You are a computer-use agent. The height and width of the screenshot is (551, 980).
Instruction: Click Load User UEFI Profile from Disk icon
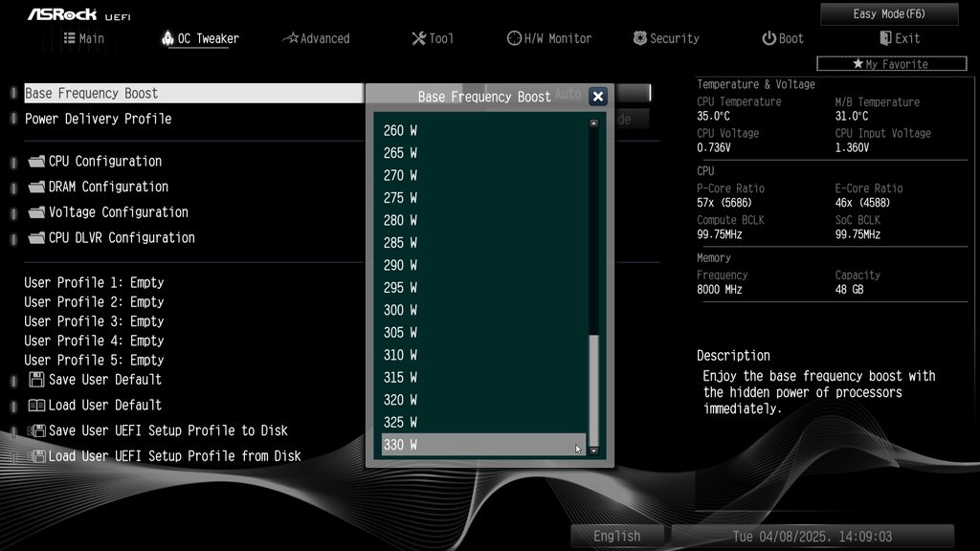tap(37, 456)
